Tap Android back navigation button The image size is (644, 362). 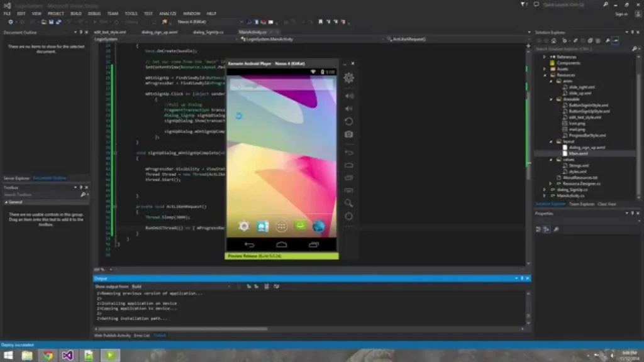(x=250, y=244)
